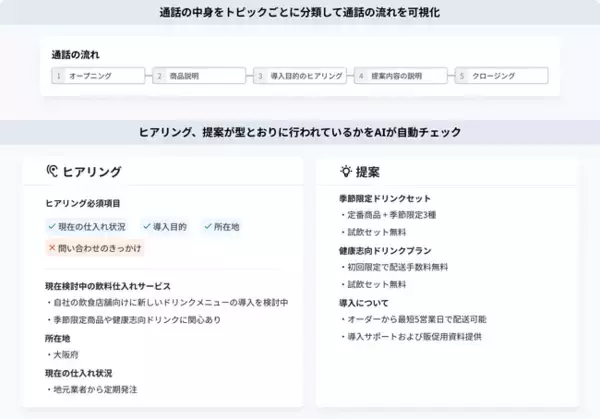This screenshot has height=419, width=600.
Task: Toggle the 導入目的 hearing item tag
Action: pyautogui.click(x=164, y=227)
